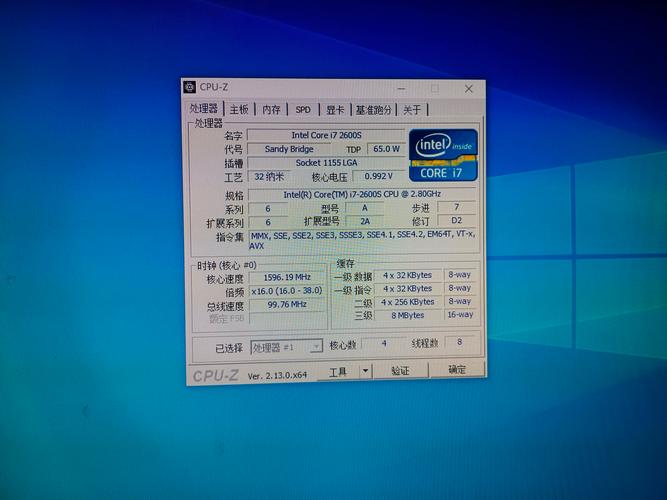Click the 扩展型号 value 2A
667x500 pixels.
point(365,221)
